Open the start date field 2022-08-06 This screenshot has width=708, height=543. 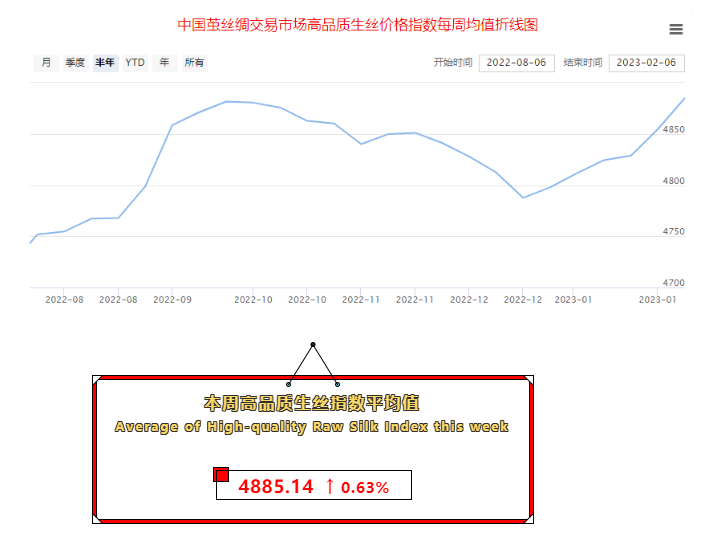(517, 63)
